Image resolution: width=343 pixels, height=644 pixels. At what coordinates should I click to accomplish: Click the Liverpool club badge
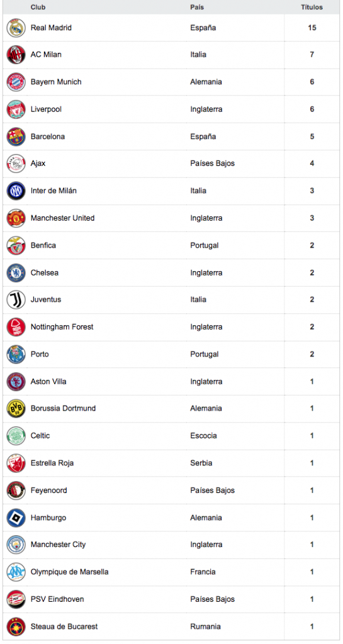(x=16, y=109)
